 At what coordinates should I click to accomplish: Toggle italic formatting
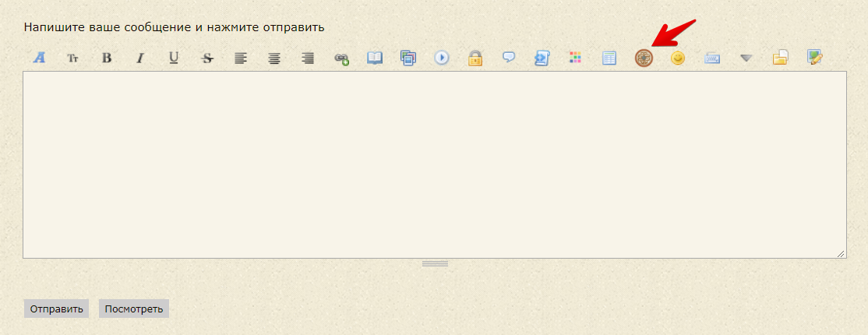tap(140, 58)
